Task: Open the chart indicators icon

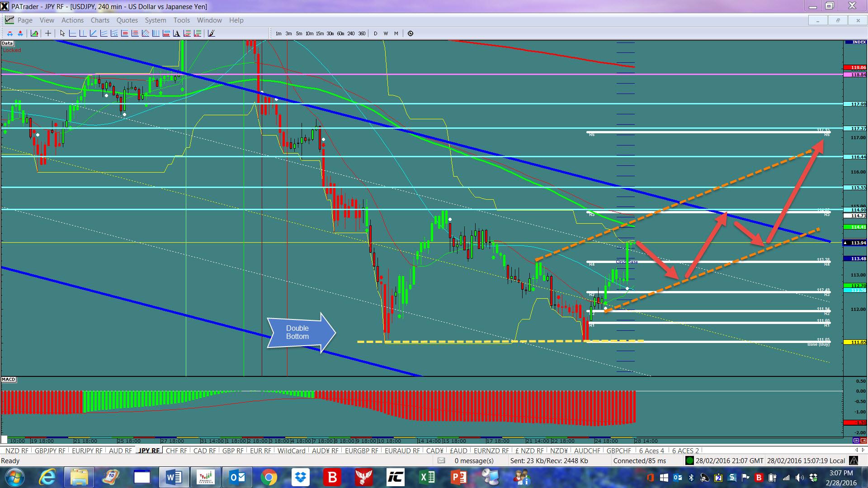Action: pos(34,33)
